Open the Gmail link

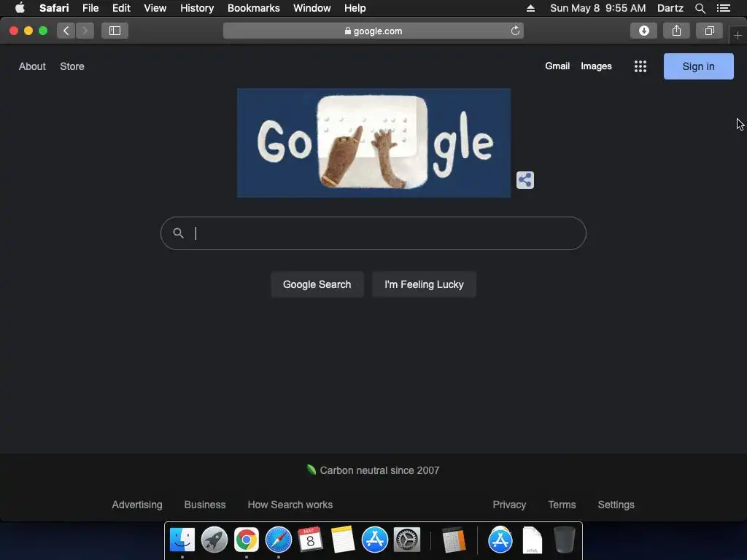(x=557, y=66)
